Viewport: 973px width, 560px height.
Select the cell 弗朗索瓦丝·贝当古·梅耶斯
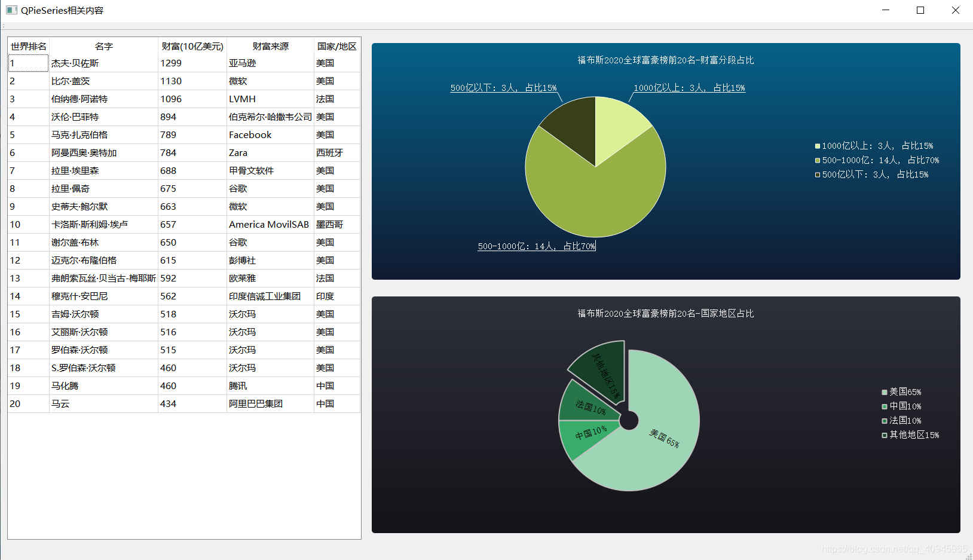click(x=103, y=279)
